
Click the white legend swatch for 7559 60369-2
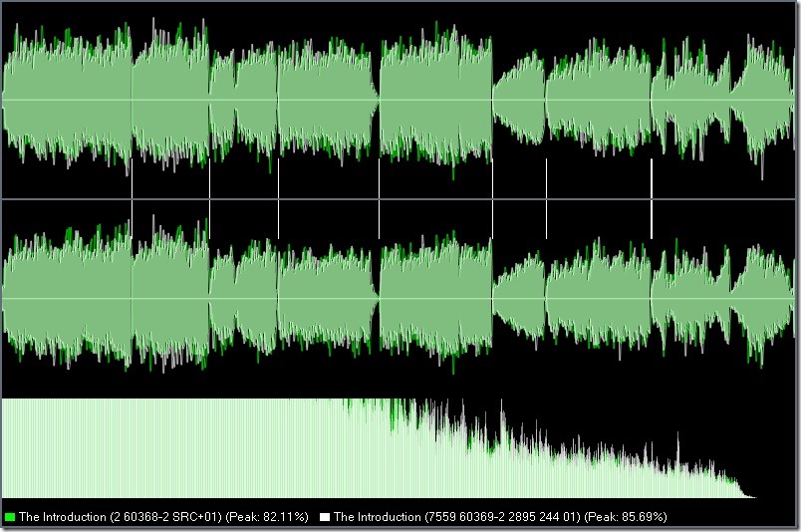point(325,517)
